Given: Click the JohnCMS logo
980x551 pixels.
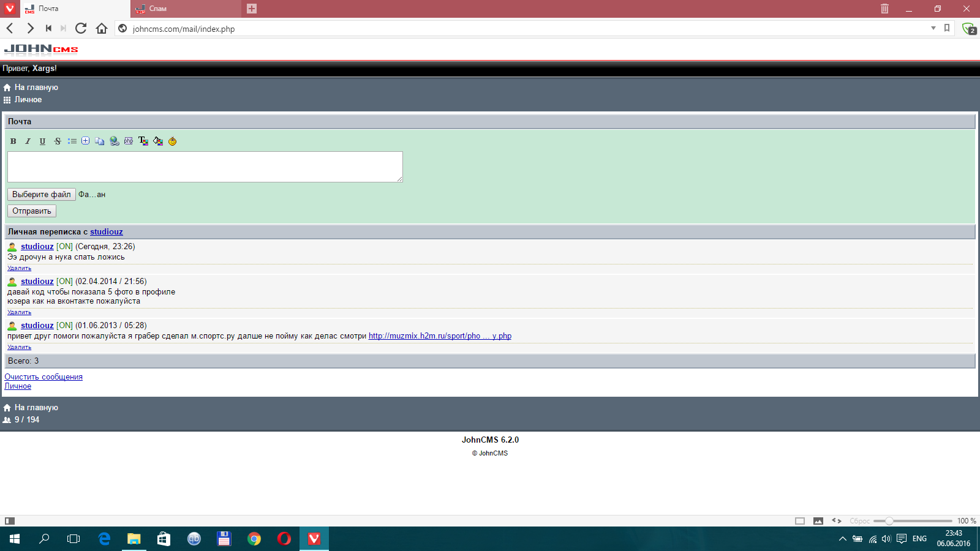Looking at the screenshot, I should tap(41, 49).
